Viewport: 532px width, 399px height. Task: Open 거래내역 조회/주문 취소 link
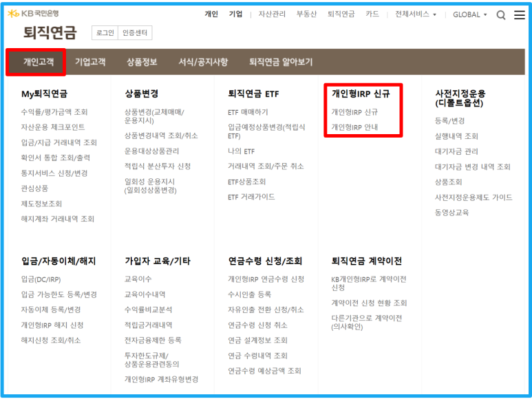[x=266, y=166]
